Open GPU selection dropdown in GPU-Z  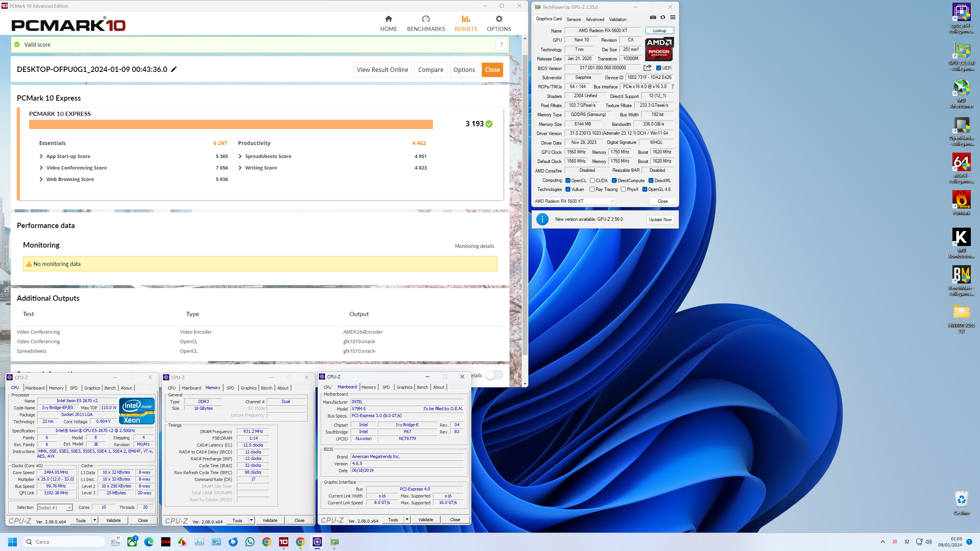(x=574, y=201)
